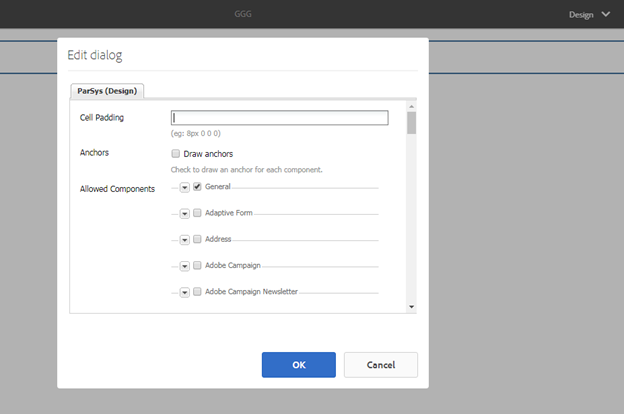Uncheck the General components checkbox
Image resolution: width=624 pixels, height=414 pixels.
pos(197,187)
